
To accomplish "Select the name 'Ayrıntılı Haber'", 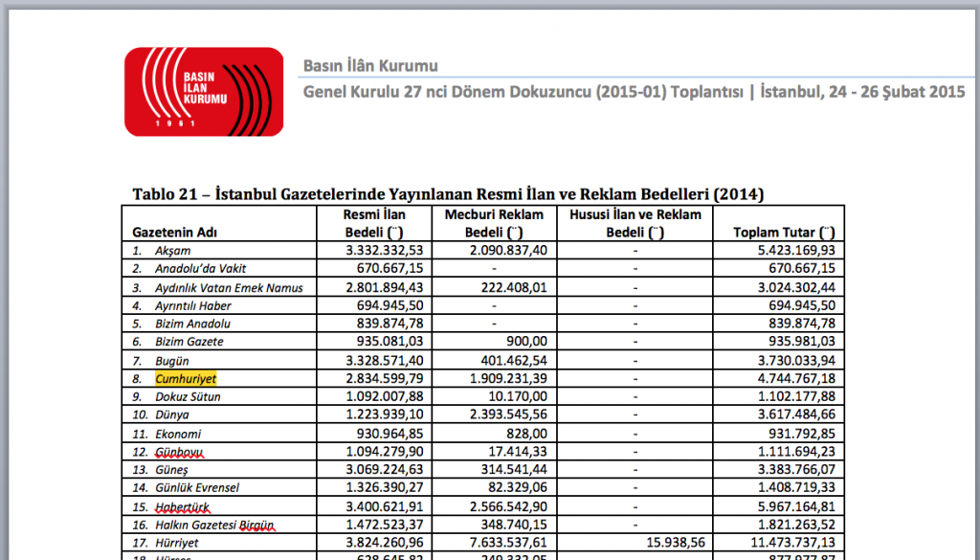I will pos(193,306).
